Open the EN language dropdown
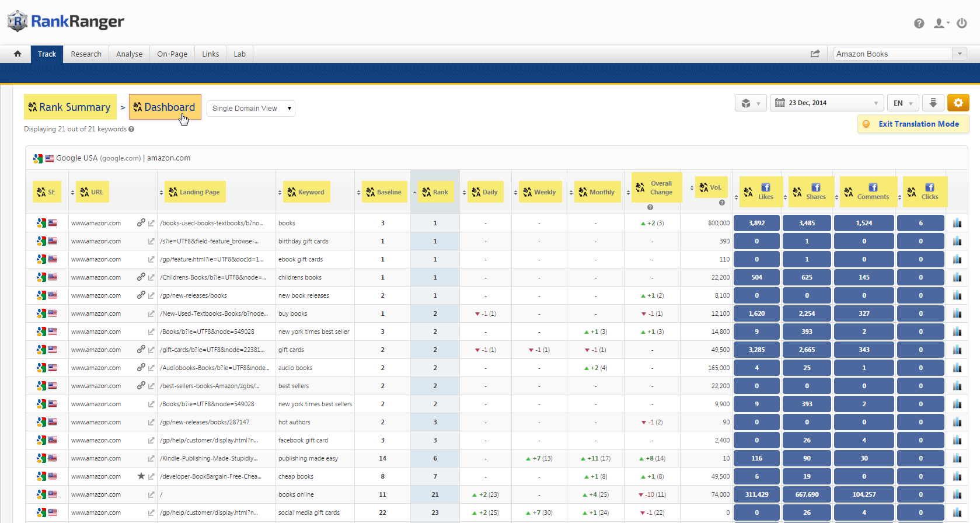Screen dimensions: 980x523 click(903, 103)
